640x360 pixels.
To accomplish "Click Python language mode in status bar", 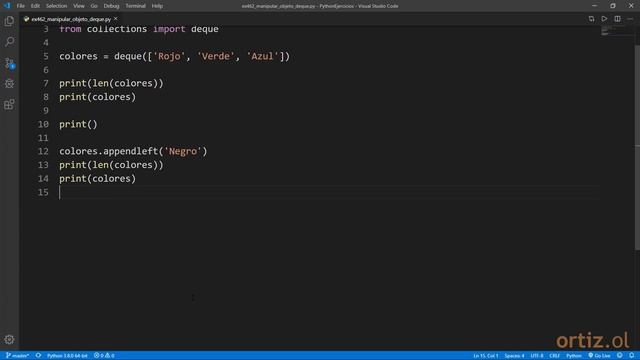I will [x=573, y=356].
